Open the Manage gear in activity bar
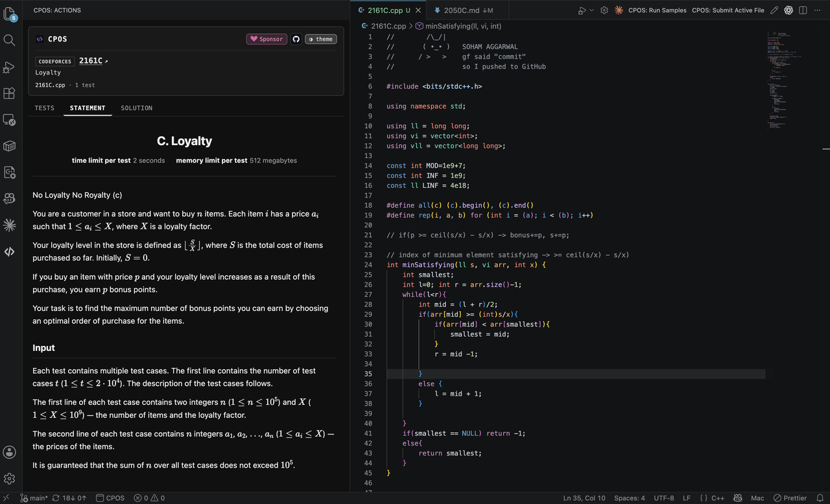This screenshot has width=830, height=504. coord(9,479)
